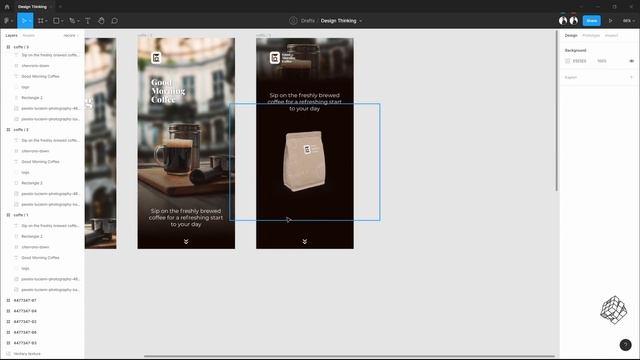Click the logo on the middle coffee frame
640x360 pixels.
point(156,58)
